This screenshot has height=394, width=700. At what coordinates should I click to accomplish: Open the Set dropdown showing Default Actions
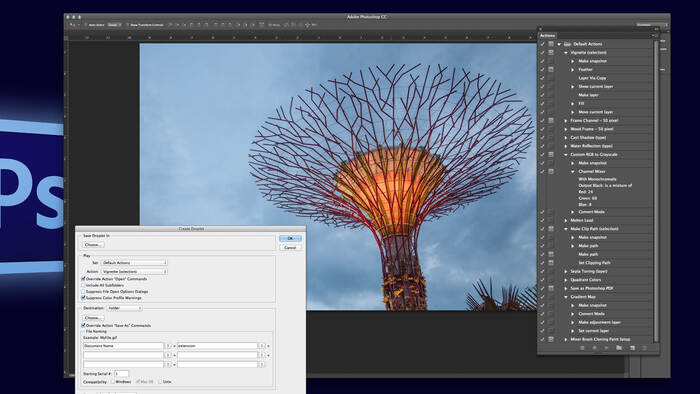click(x=134, y=263)
